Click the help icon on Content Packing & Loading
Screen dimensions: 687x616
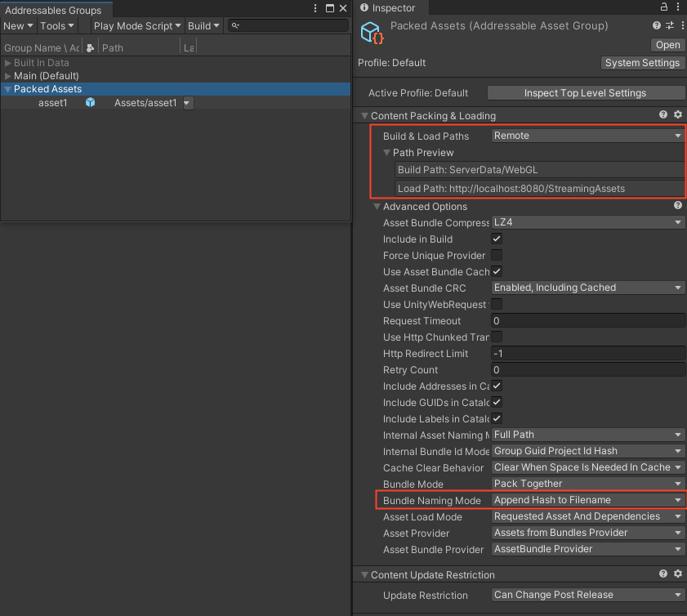pyautogui.click(x=662, y=115)
